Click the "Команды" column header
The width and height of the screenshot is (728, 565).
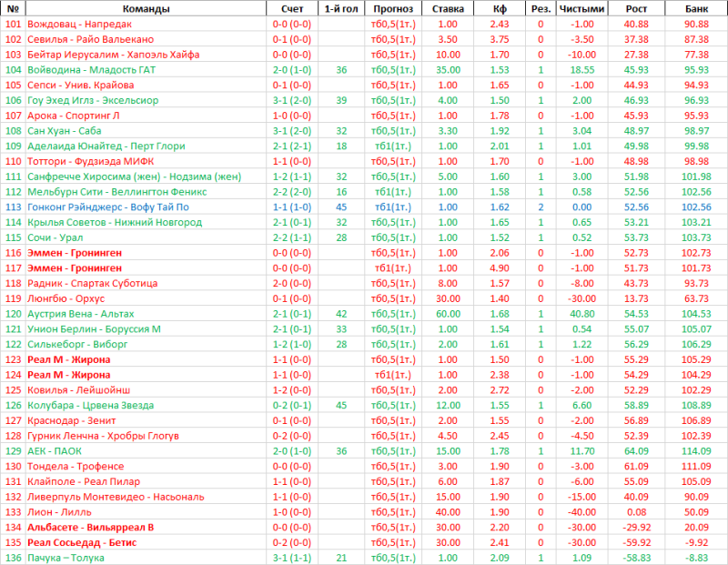coord(144,8)
